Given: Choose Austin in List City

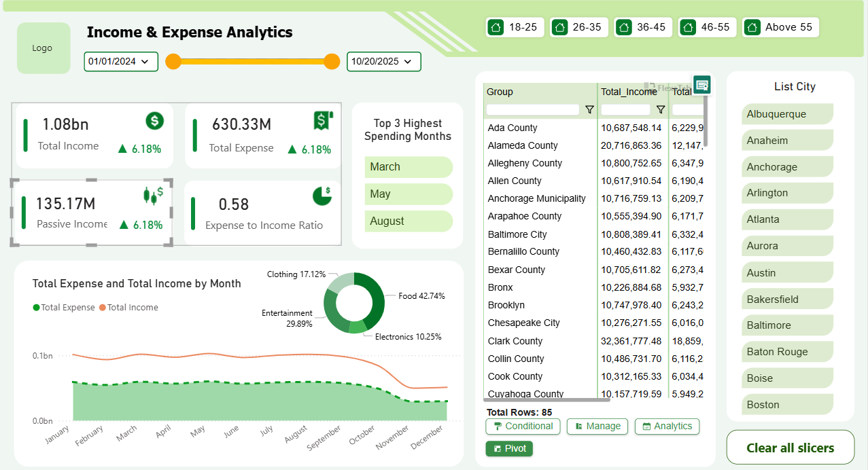Looking at the screenshot, I should [787, 273].
